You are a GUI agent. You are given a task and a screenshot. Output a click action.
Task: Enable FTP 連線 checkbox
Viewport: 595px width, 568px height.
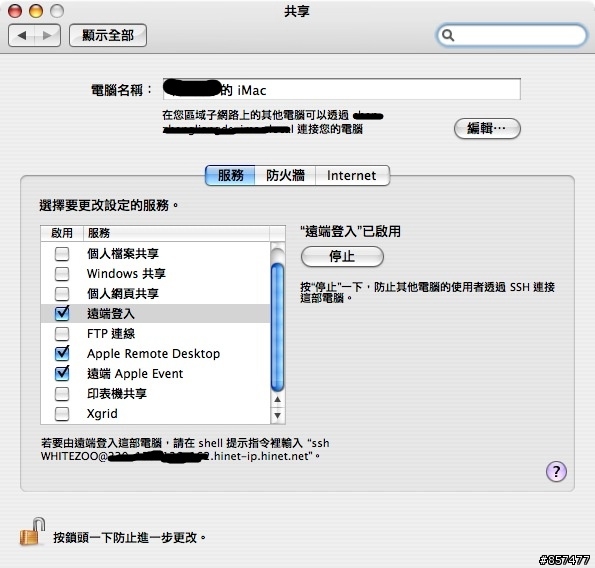[62, 334]
